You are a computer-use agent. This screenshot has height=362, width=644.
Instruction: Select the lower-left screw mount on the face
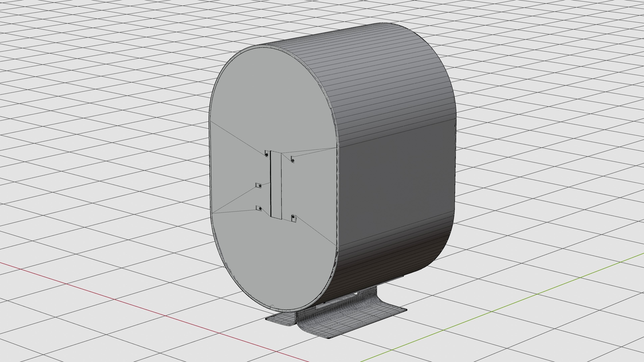point(259,208)
